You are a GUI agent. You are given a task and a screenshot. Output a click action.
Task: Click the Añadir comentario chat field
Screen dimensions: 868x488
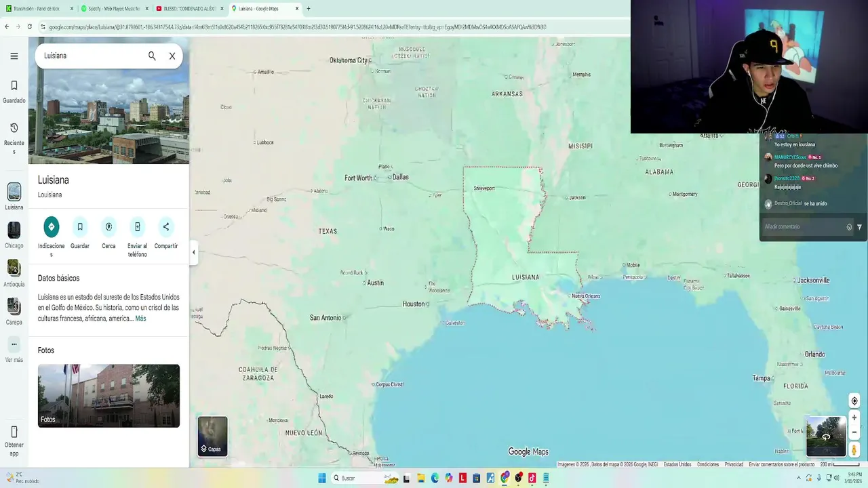coord(804,227)
